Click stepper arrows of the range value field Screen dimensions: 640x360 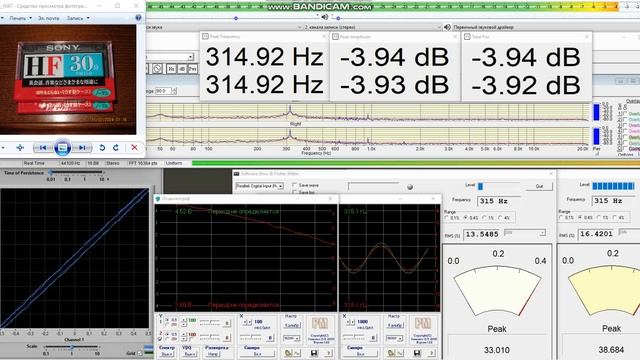coord(174,91)
